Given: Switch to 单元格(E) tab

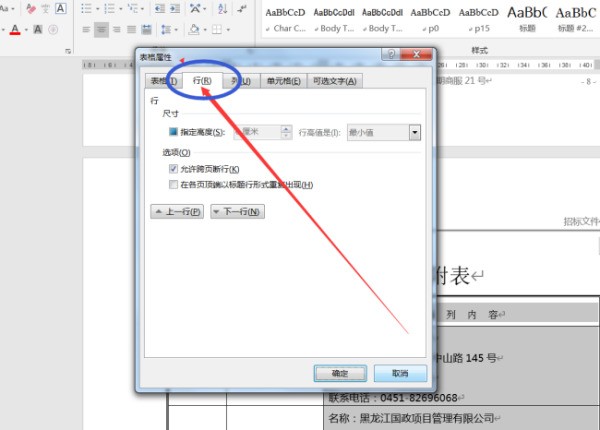Looking at the screenshot, I should tap(284, 81).
